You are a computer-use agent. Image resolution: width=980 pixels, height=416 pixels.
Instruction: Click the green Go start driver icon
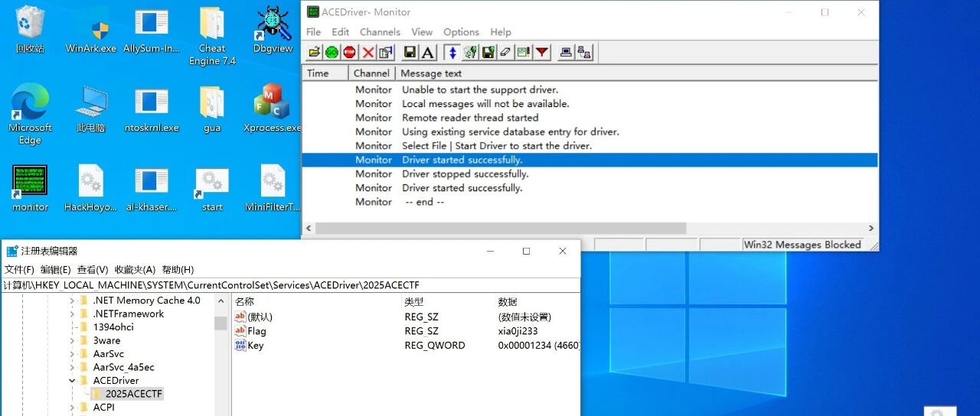pyautogui.click(x=332, y=52)
